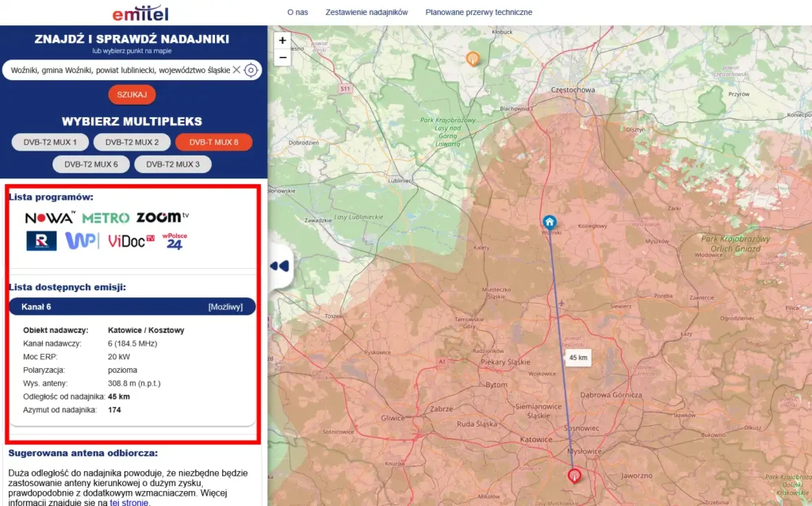Select the DVB-T MUX 8 multiplex

click(x=213, y=142)
